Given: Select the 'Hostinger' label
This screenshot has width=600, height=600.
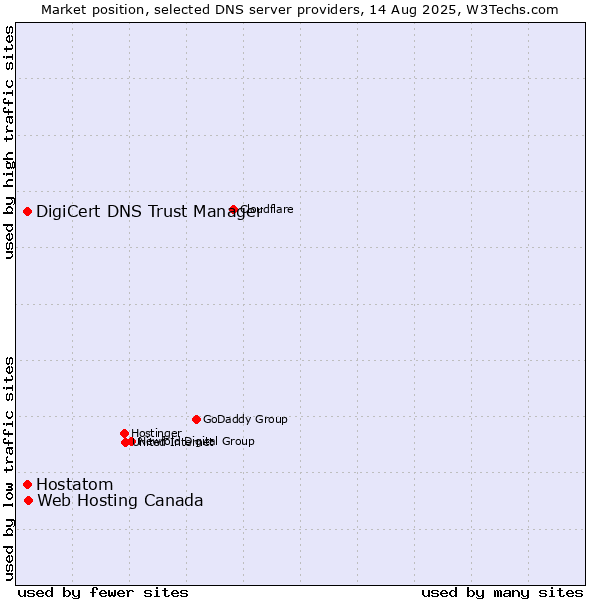Looking at the screenshot, I should pyautogui.click(x=157, y=433).
